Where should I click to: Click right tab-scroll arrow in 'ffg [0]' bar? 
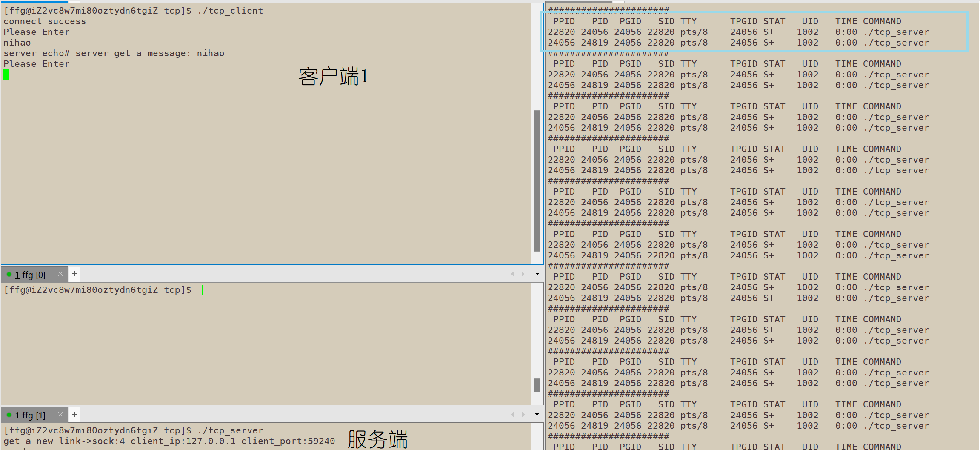click(x=523, y=274)
